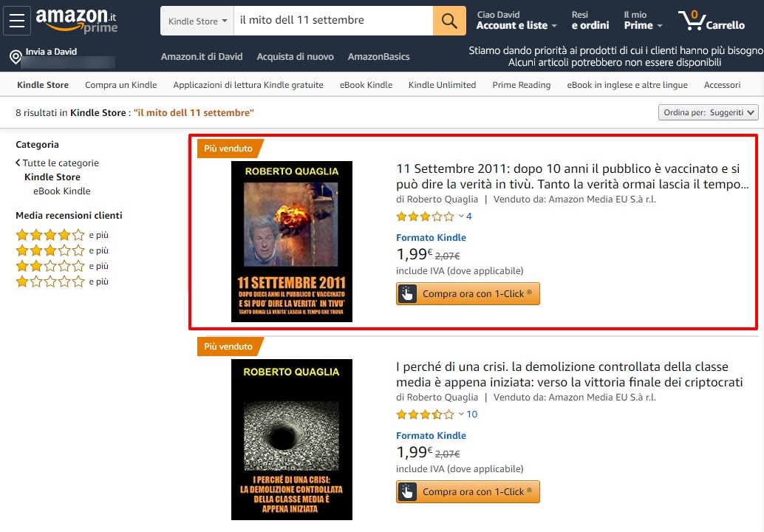Expand star rating breakdown for first book
The width and height of the screenshot is (764, 532).
(x=461, y=216)
